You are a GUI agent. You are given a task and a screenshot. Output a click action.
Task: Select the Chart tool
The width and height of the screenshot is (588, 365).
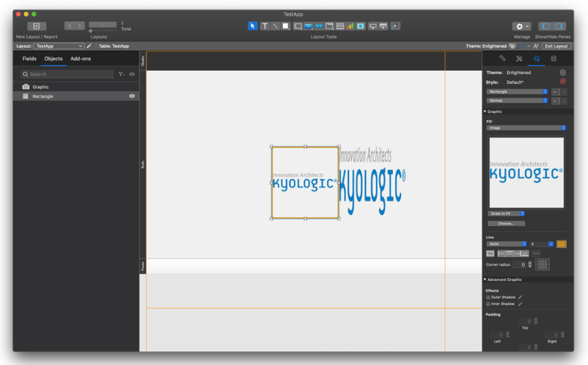[350, 26]
